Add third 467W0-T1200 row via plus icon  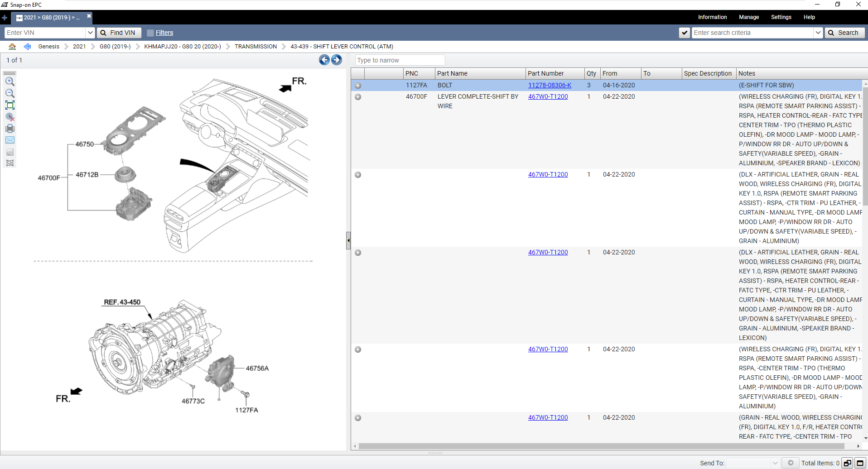(358, 175)
